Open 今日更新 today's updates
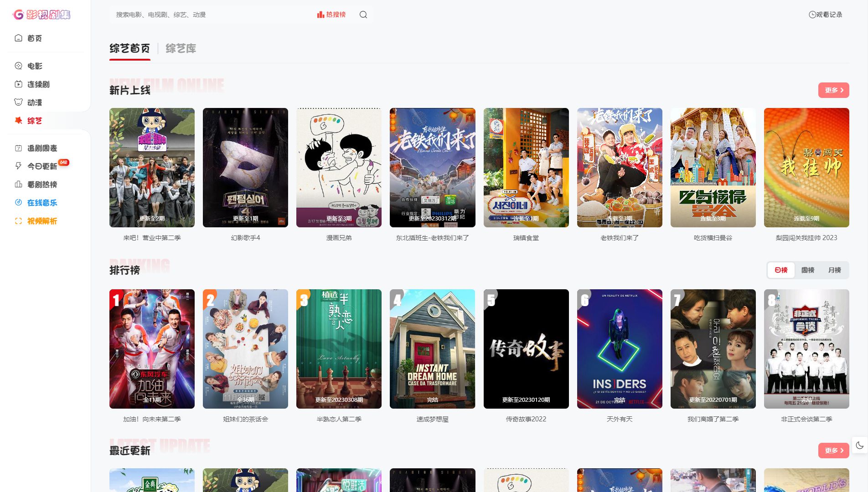 (x=36, y=166)
